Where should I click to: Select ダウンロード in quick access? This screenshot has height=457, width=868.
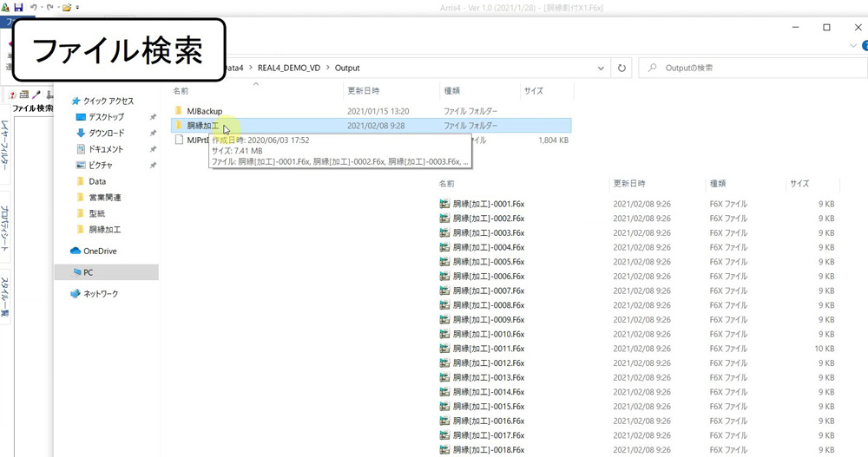point(106,133)
